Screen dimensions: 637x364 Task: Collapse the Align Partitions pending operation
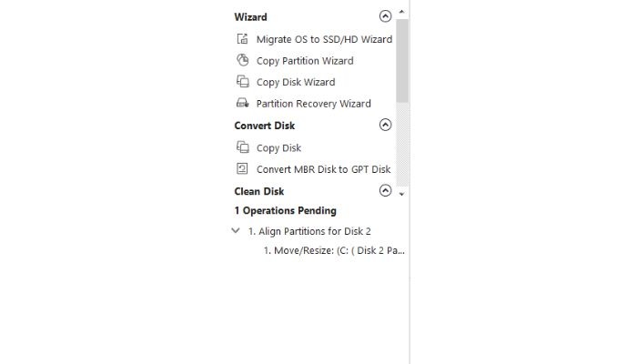[236, 231]
